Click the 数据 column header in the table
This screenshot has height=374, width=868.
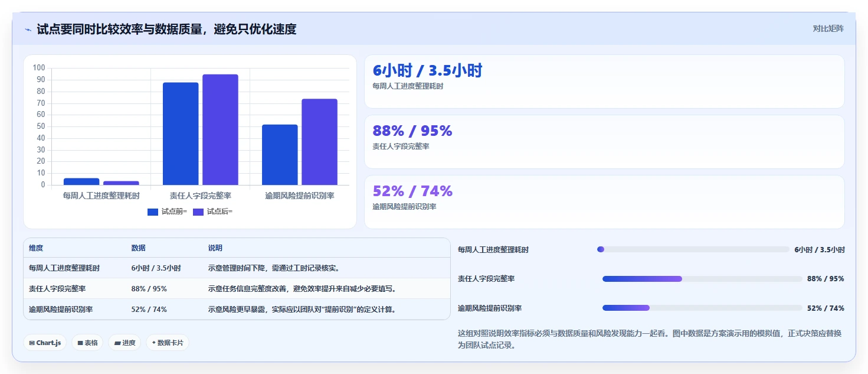click(138, 248)
